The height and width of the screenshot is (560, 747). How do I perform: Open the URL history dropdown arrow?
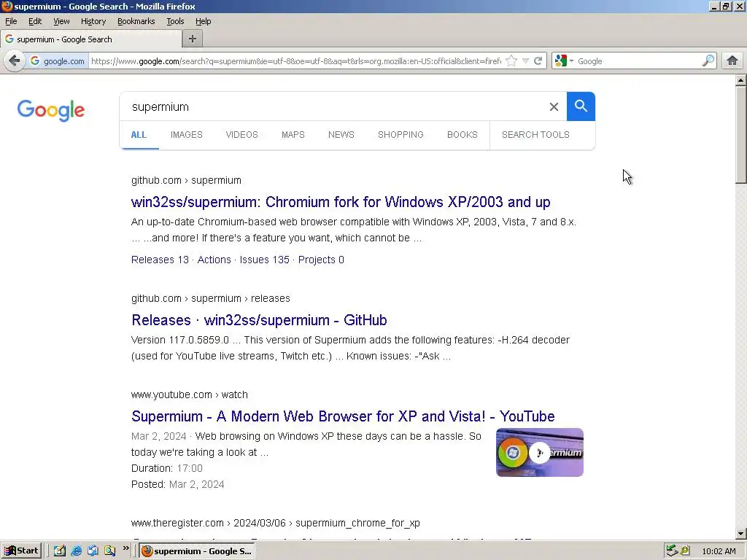coord(525,61)
